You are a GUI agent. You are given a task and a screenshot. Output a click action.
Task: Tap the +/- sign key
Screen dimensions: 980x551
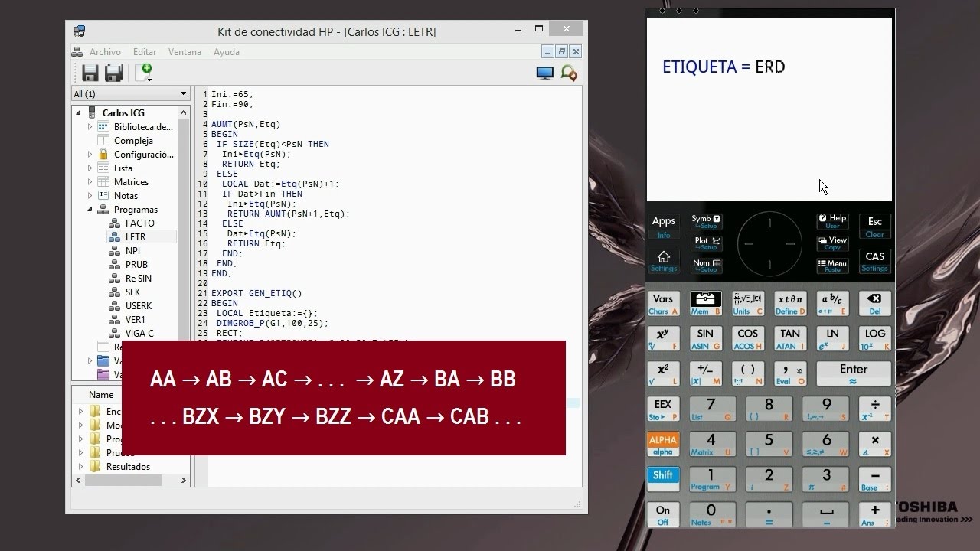(x=705, y=373)
